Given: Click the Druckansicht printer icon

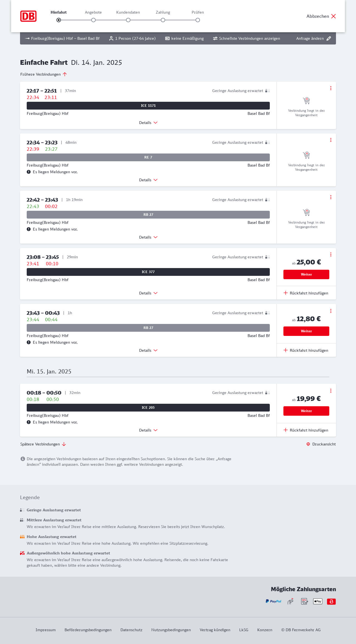Looking at the screenshot, I should (x=308, y=444).
